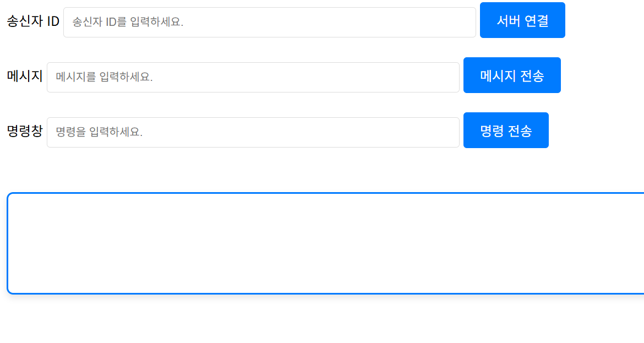Select the 명령창 input box
This screenshot has width=644, height=343.
(253, 133)
